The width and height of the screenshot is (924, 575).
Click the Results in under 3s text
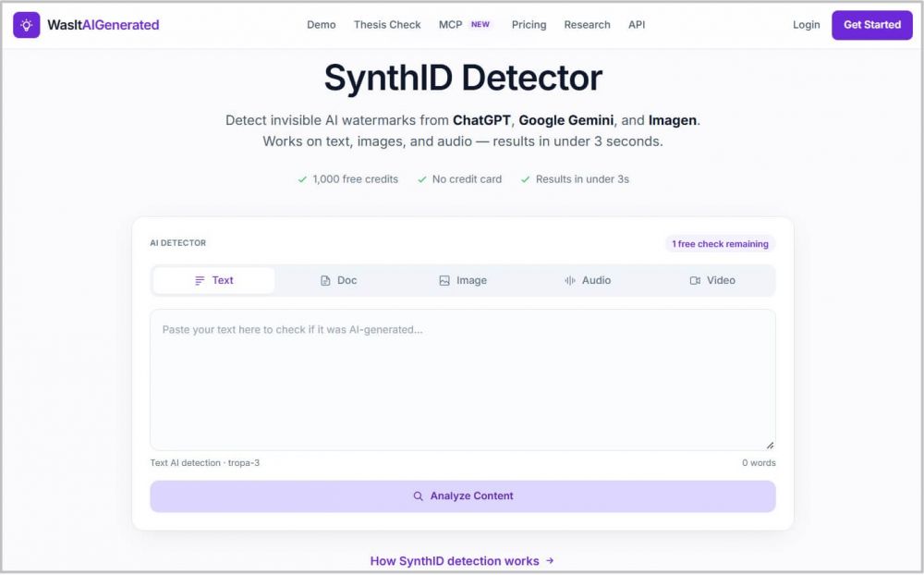pyautogui.click(x=582, y=179)
